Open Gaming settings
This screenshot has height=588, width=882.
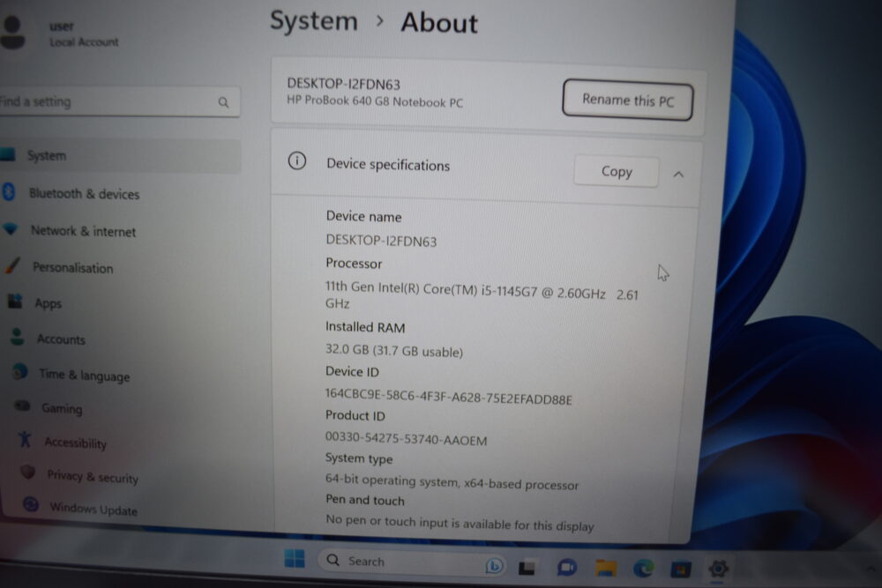pyautogui.click(x=62, y=409)
